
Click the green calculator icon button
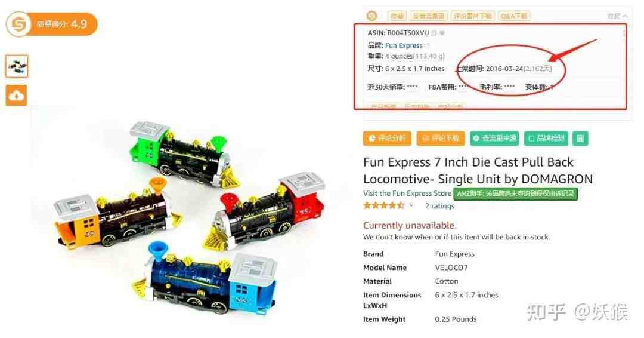[580, 138]
